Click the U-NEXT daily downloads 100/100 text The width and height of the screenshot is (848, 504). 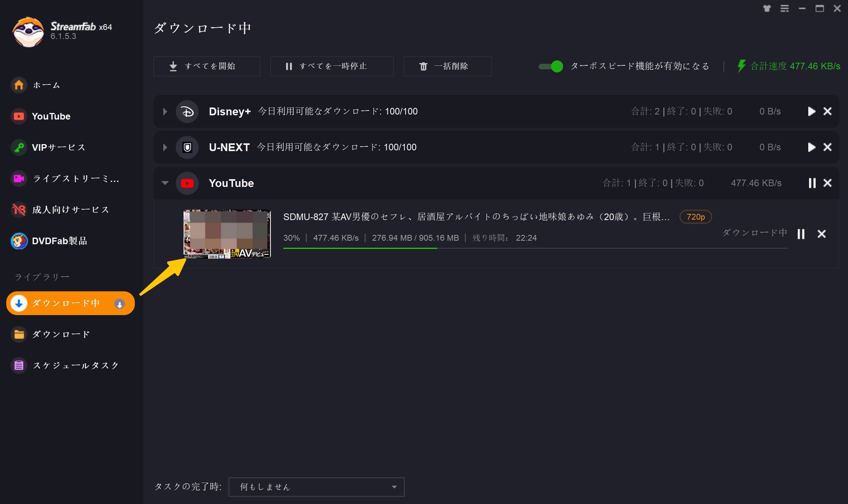coord(337,147)
